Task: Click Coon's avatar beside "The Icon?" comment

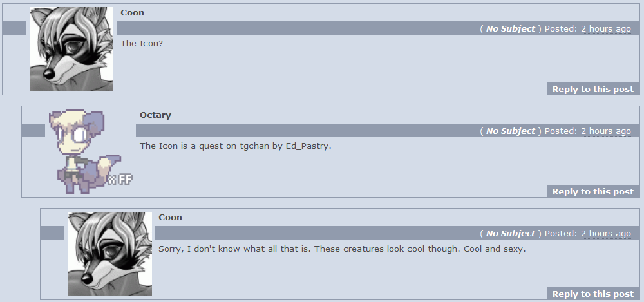Action: (x=71, y=49)
